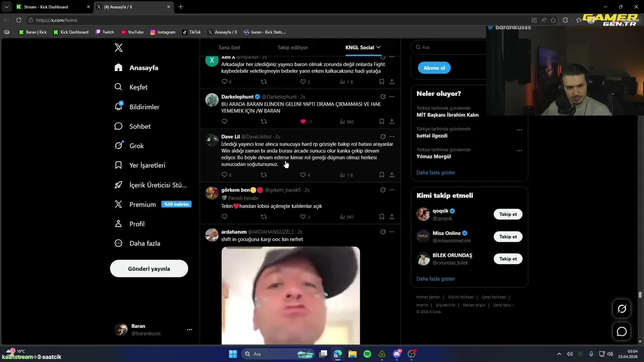644x362 pixels.
Task: Follow BİLEK ORUNDAŞ with Takip et
Action: (508, 258)
